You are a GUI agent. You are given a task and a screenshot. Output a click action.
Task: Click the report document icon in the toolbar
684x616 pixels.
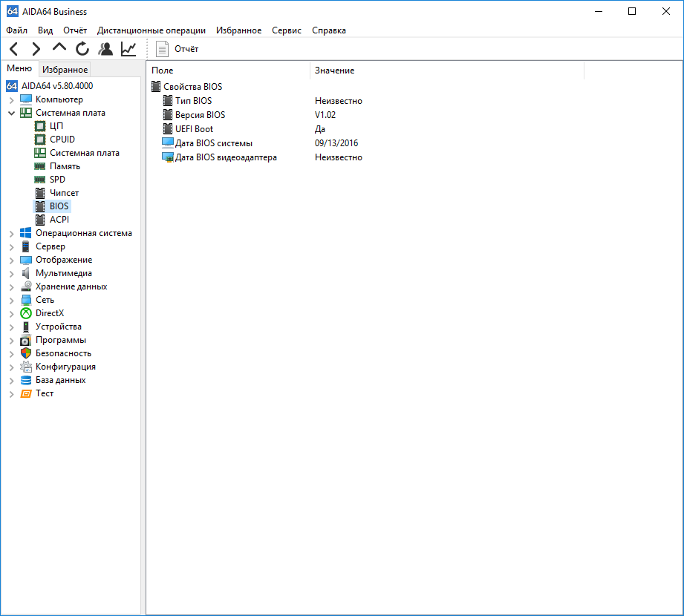163,49
